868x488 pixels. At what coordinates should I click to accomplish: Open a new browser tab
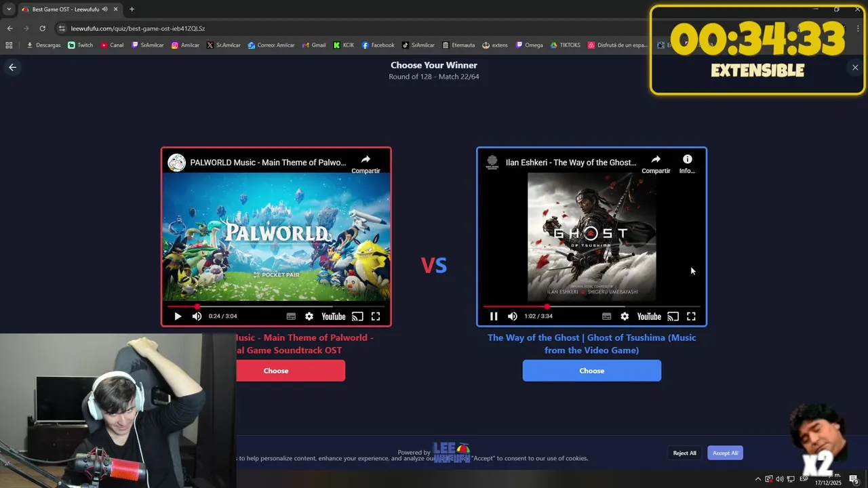click(132, 9)
